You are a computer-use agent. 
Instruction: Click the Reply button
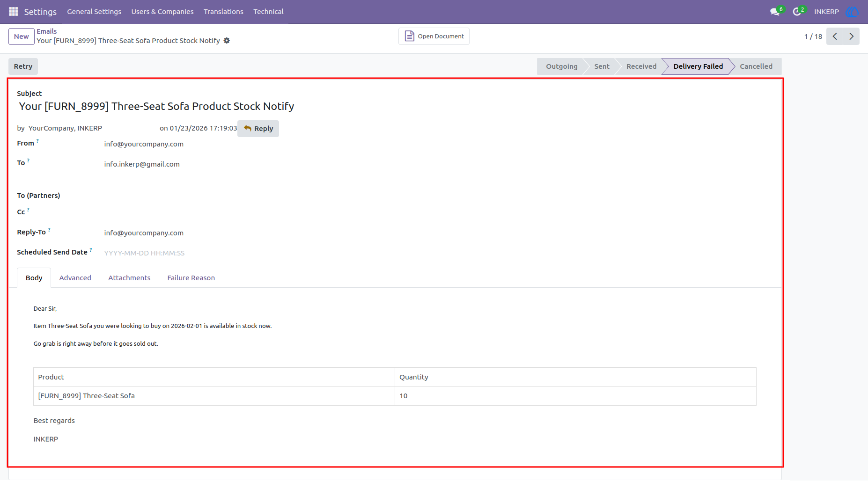point(258,129)
